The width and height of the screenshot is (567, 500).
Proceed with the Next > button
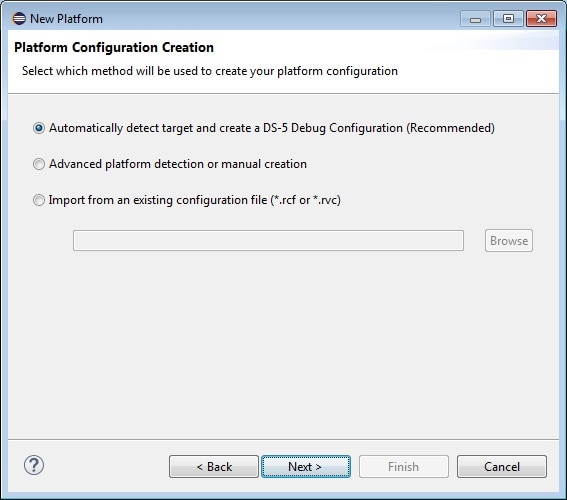coord(306,467)
